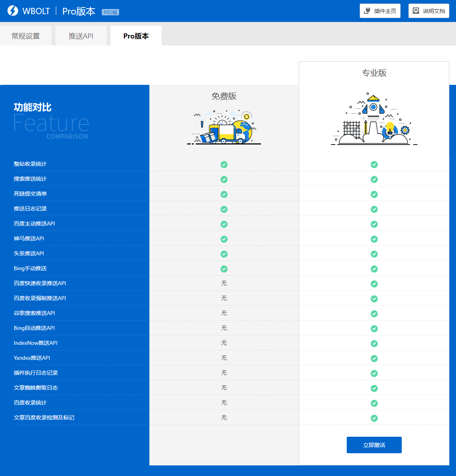Click the 整站收录统计 feature row label
Image resolution: width=456 pixels, height=476 pixels.
coord(30,164)
